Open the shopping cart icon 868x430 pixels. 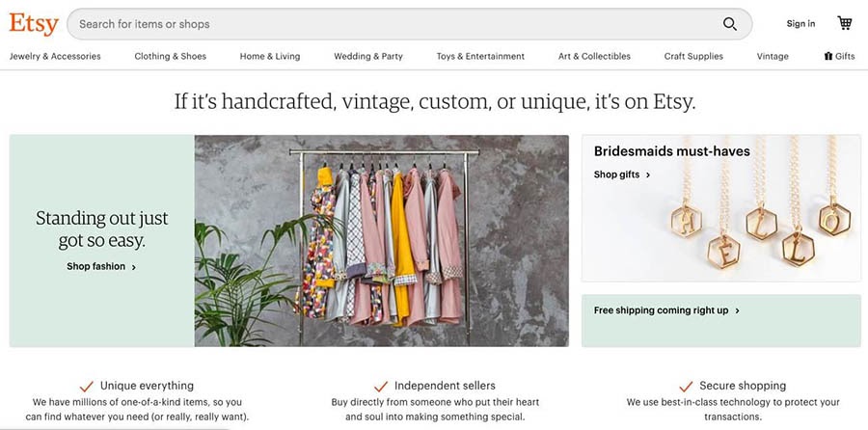tap(844, 23)
